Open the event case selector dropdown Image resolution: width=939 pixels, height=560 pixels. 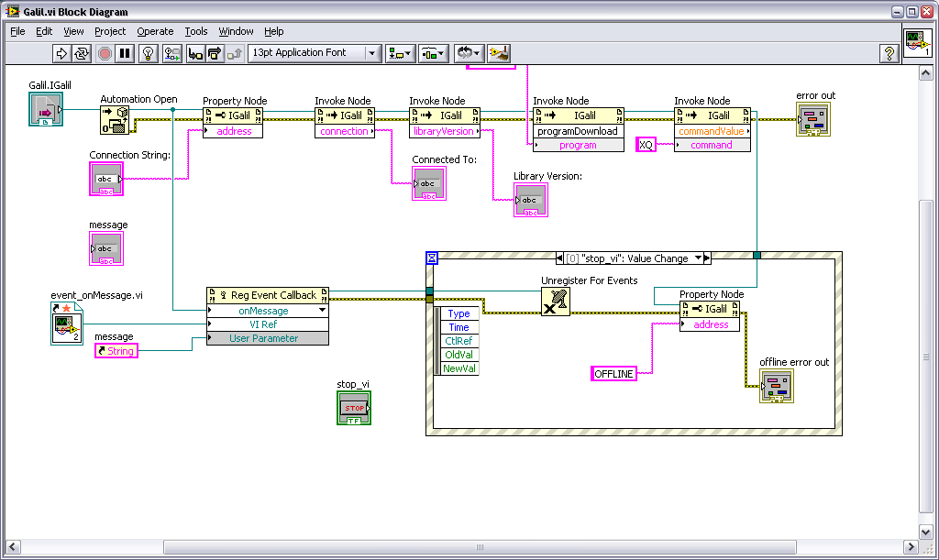(698, 258)
